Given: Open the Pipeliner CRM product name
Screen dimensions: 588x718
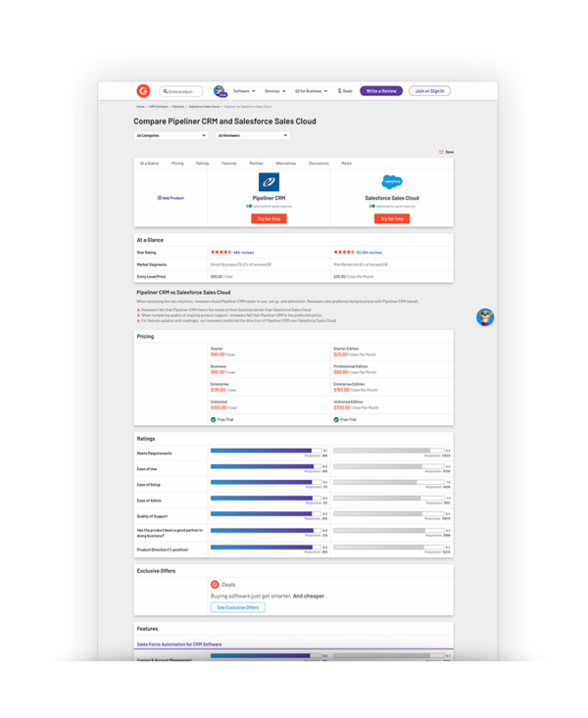Looking at the screenshot, I should tap(269, 198).
